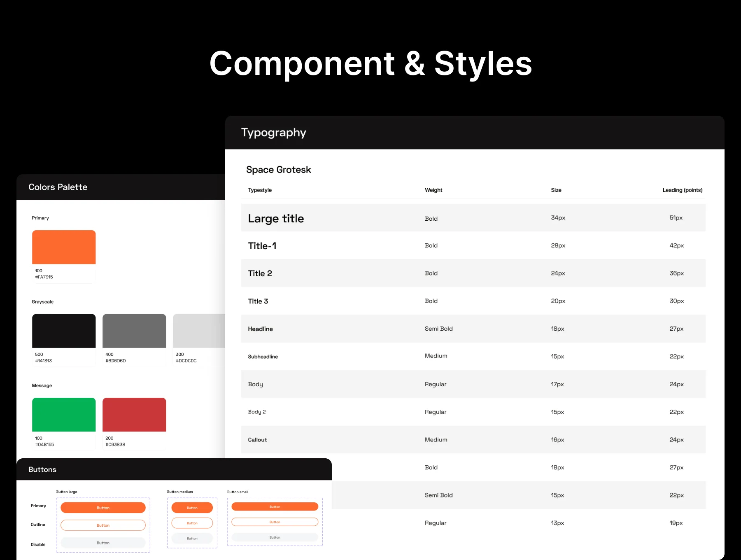
Task: Click the 'Title 3' typestyle sample
Action: pyautogui.click(x=258, y=301)
